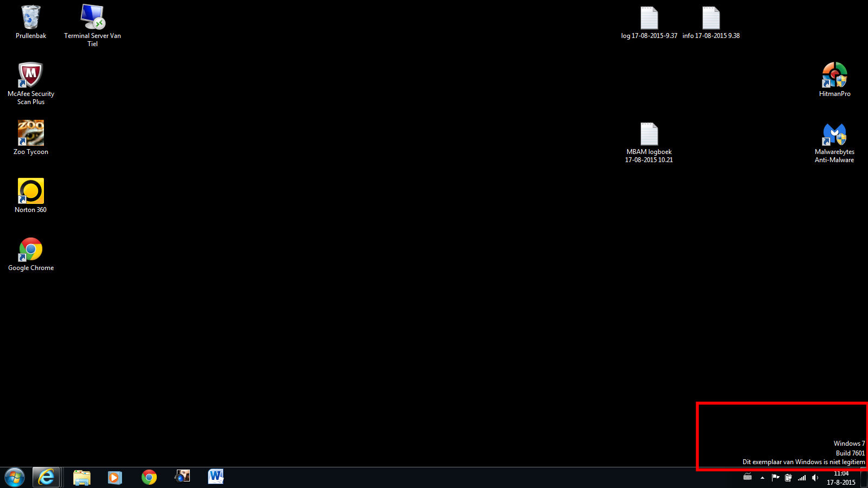This screenshot has height=488, width=868.
Task: Select the Malwarebytes Anti-Malware shortcut
Action: 834,134
